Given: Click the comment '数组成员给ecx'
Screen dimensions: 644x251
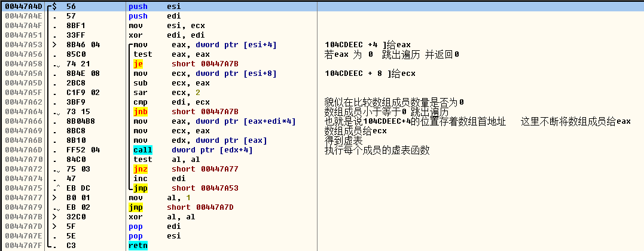Looking at the screenshot, I should click(355, 131).
